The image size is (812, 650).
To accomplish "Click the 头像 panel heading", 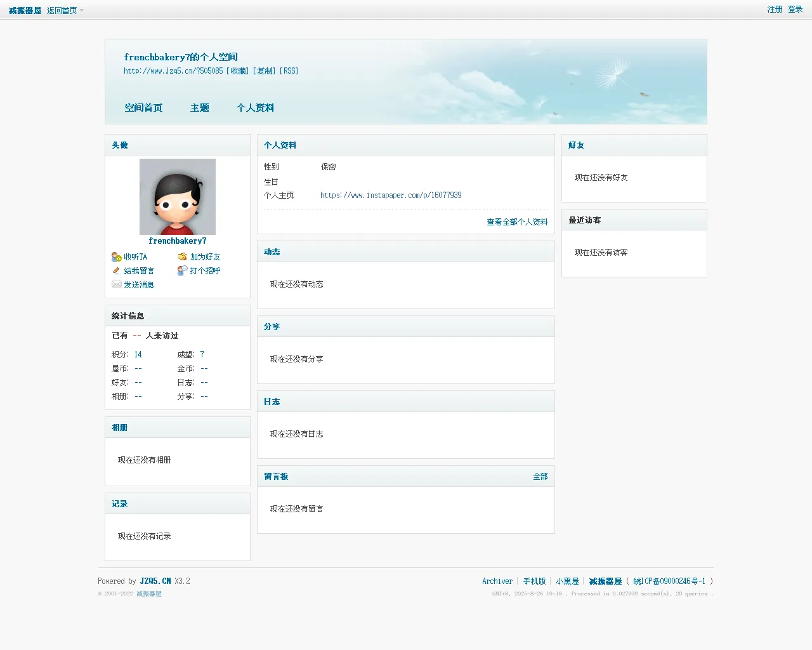I will (120, 145).
